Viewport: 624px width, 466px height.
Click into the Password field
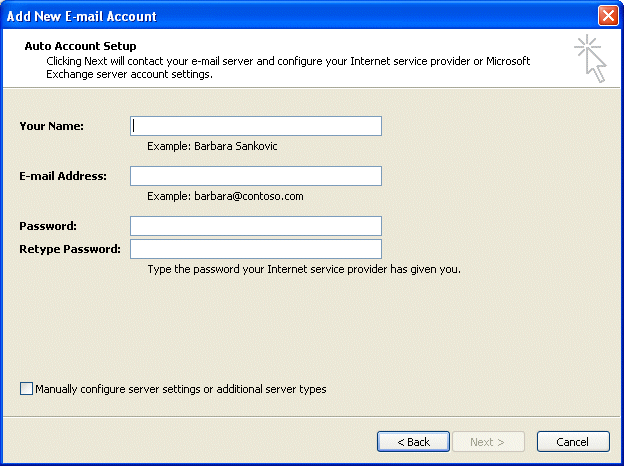pyautogui.click(x=256, y=226)
